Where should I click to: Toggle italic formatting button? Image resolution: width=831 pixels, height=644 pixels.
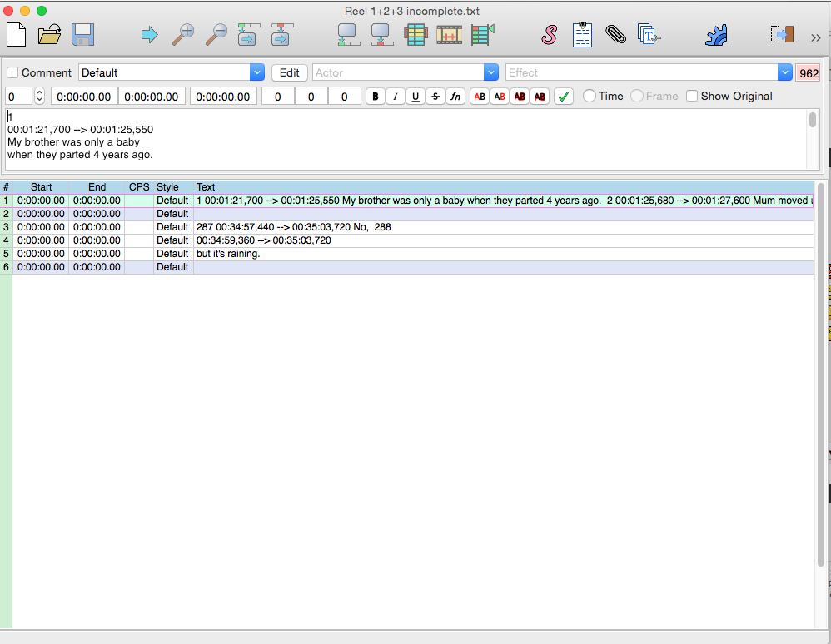coord(396,97)
